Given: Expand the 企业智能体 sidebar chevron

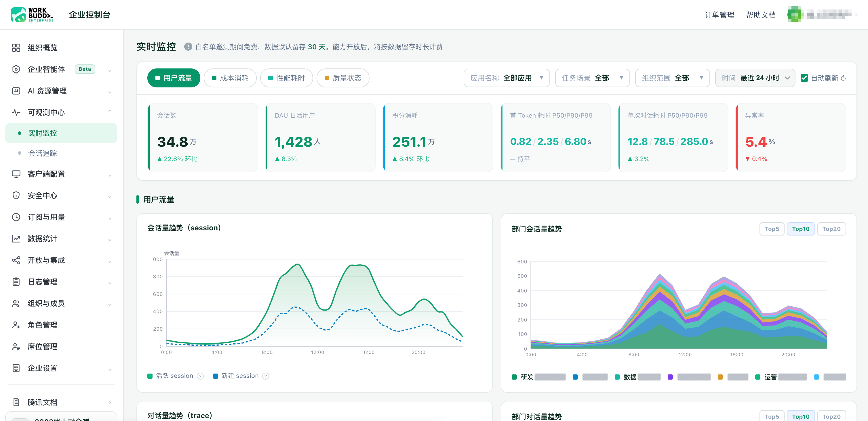Looking at the screenshot, I should [x=110, y=70].
